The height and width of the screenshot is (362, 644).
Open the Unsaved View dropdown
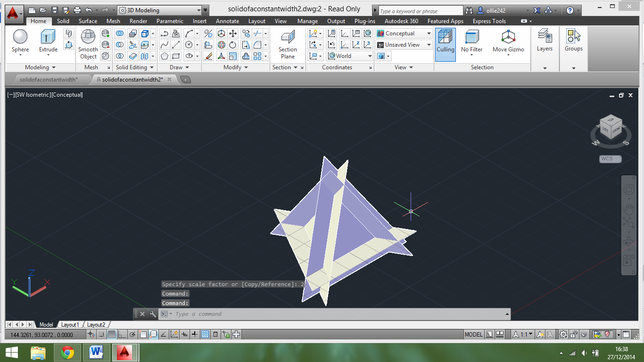(404, 45)
